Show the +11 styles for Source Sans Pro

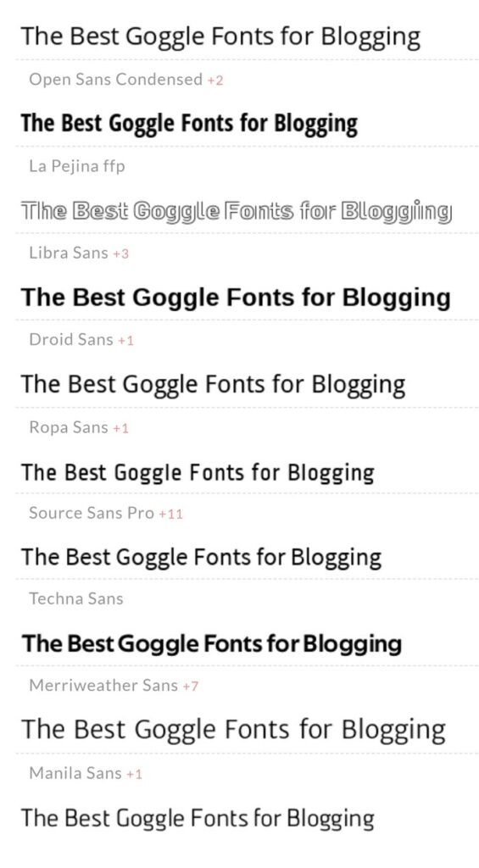click(x=170, y=515)
